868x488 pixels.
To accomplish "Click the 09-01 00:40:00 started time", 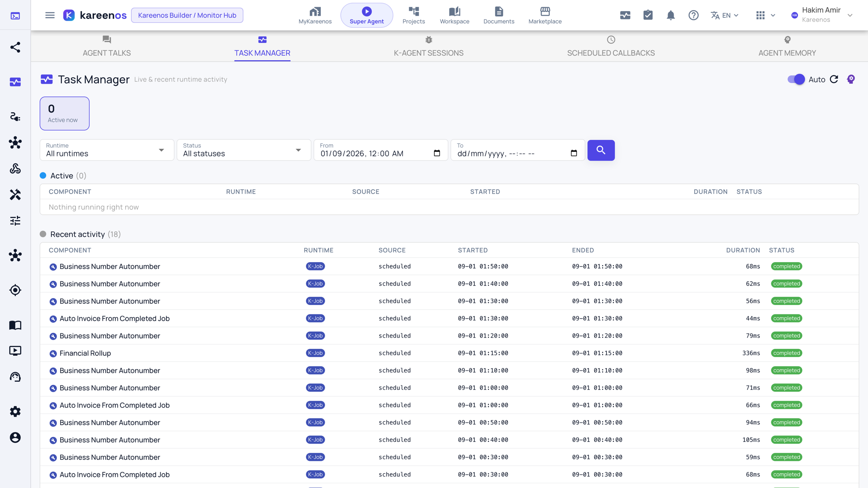I will 483,440.
